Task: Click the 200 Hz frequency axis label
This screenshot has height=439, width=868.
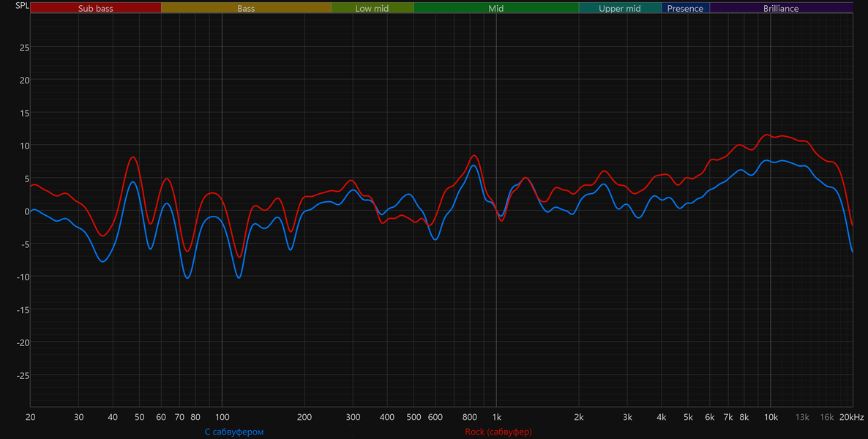Action: coord(304,417)
